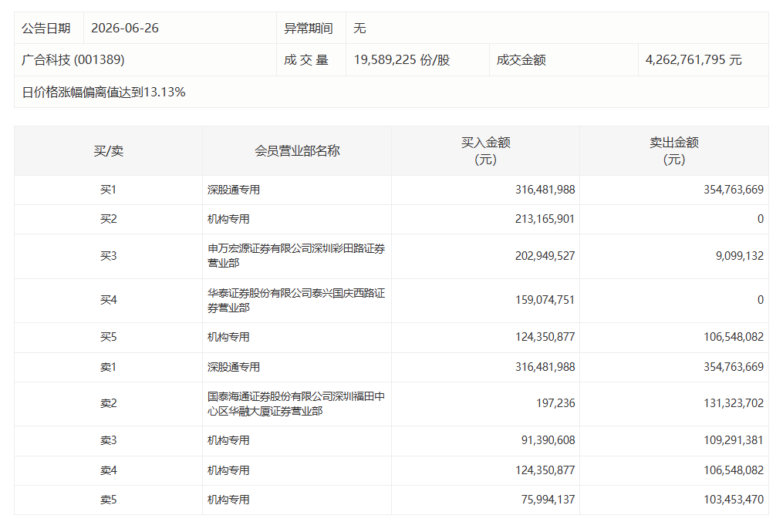
Task: Click the 买4 row label
Action: pos(108,301)
